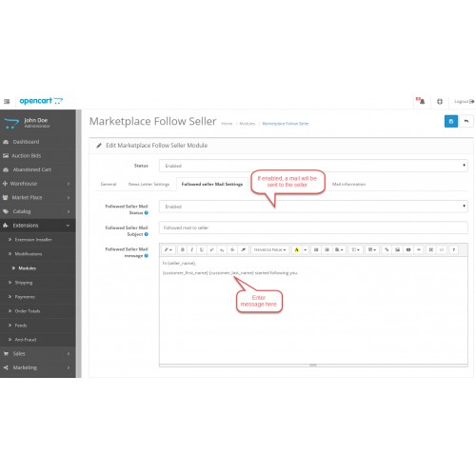
Task: Click Modules breadcrumb link
Action: click(x=248, y=124)
